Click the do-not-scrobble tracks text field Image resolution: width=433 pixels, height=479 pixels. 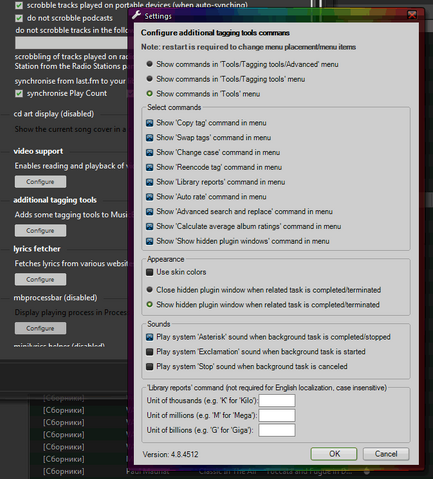tap(71, 43)
